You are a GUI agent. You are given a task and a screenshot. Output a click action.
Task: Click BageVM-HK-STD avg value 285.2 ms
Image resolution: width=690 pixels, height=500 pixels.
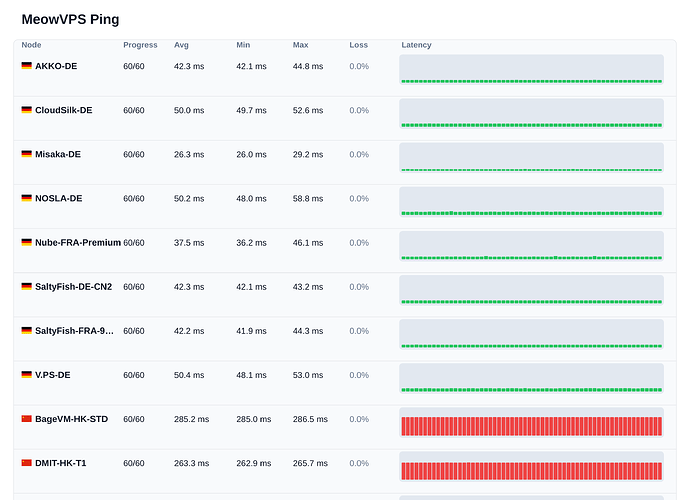(191, 419)
